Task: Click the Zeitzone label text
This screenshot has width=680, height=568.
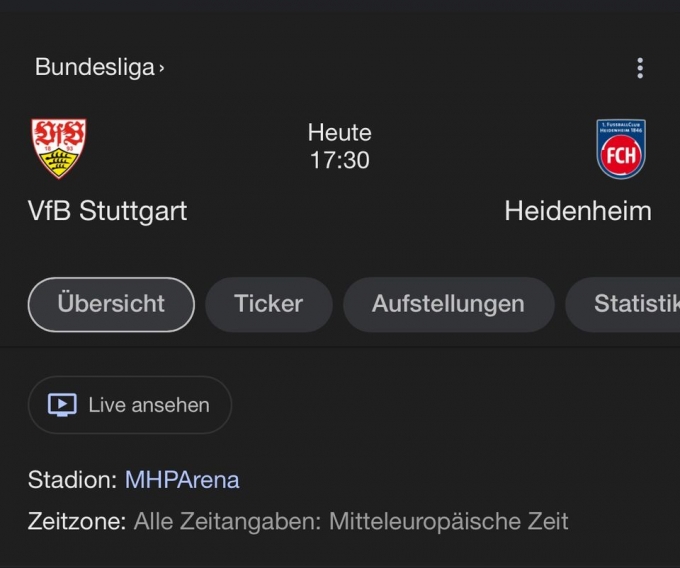Action: (77, 521)
